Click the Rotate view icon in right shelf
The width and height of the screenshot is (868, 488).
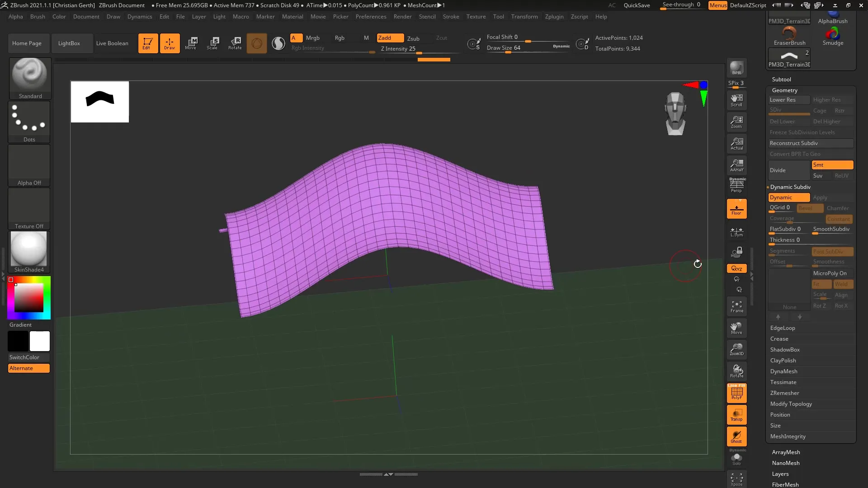pos(736,371)
